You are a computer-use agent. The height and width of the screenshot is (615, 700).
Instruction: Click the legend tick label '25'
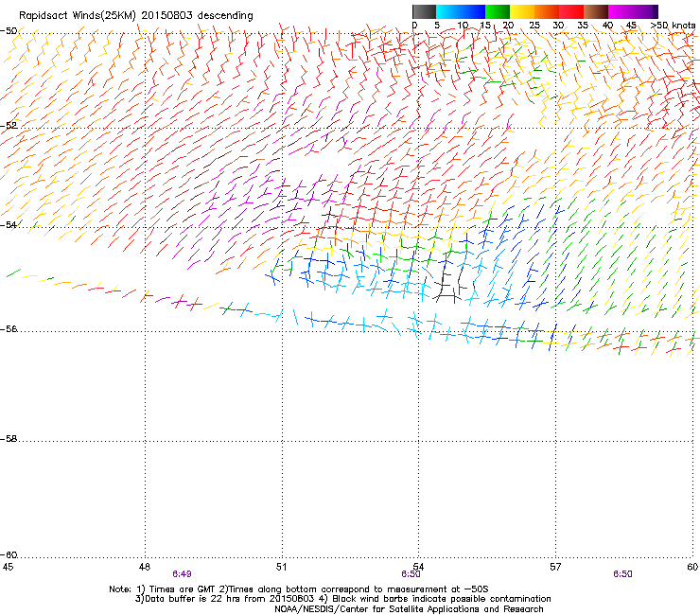point(534,26)
